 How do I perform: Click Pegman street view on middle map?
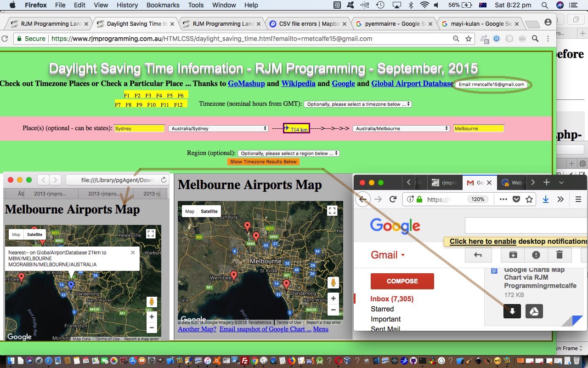click(333, 282)
